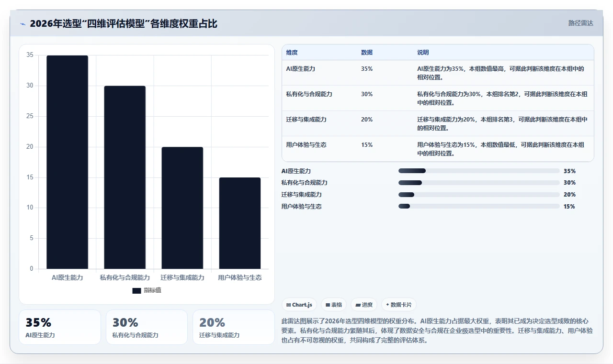613x364 pixels.
Task: Click the 进度 tag chip
Action: pos(364,305)
